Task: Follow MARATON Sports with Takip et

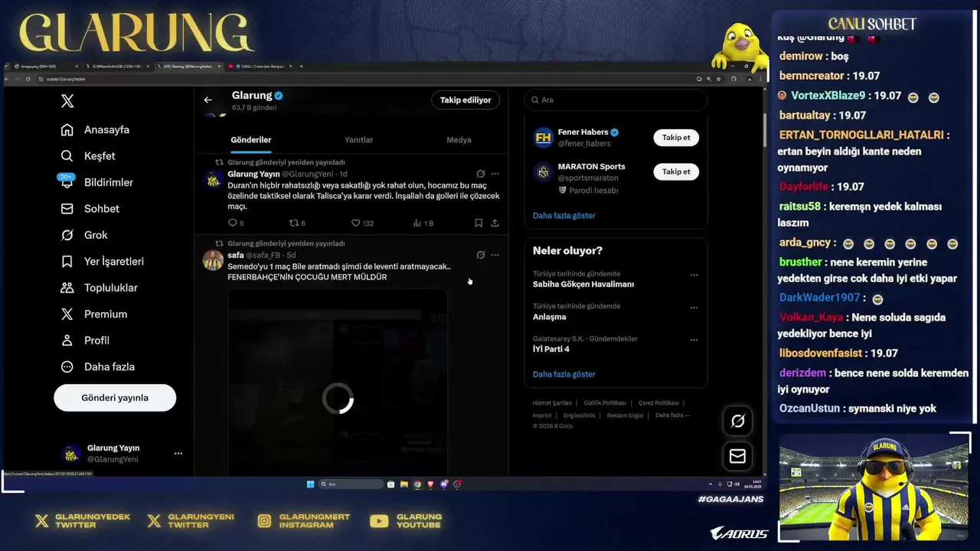Action: pyautogui.click(x=676, y=172)
